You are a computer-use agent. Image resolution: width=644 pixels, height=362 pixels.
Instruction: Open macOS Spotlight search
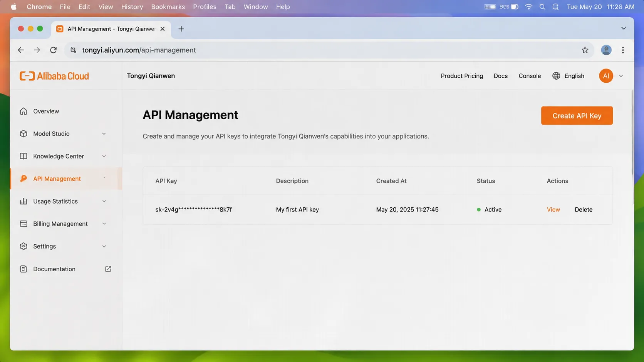(x=542, y=7)
